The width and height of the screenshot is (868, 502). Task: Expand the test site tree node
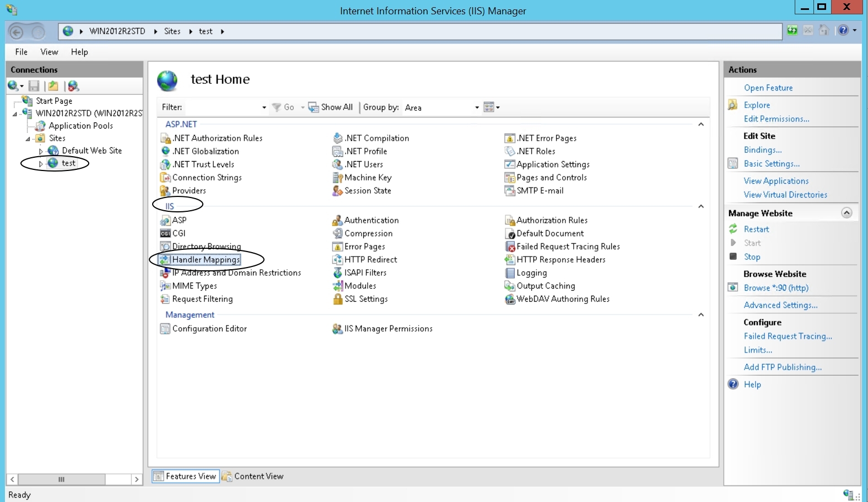[41, 164]
